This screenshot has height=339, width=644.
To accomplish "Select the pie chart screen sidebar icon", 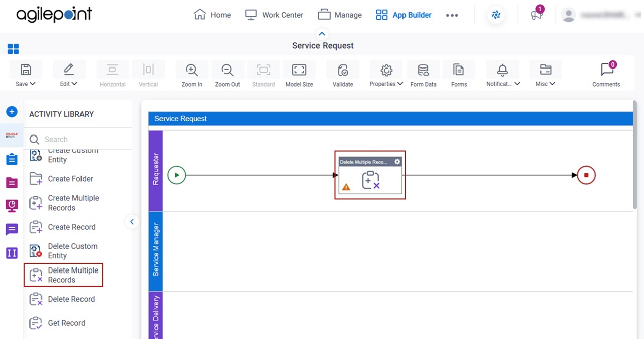I will pos(12,206).
